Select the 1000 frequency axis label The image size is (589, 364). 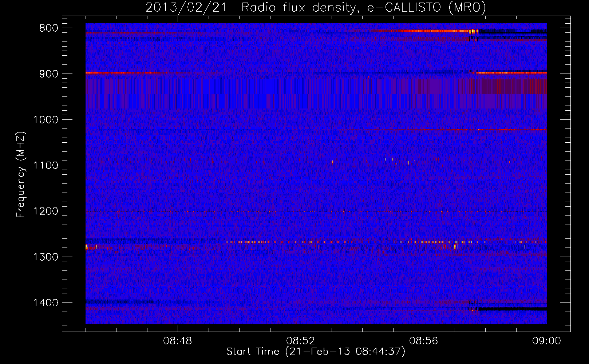pyautogui.click(x=46, y=120)
